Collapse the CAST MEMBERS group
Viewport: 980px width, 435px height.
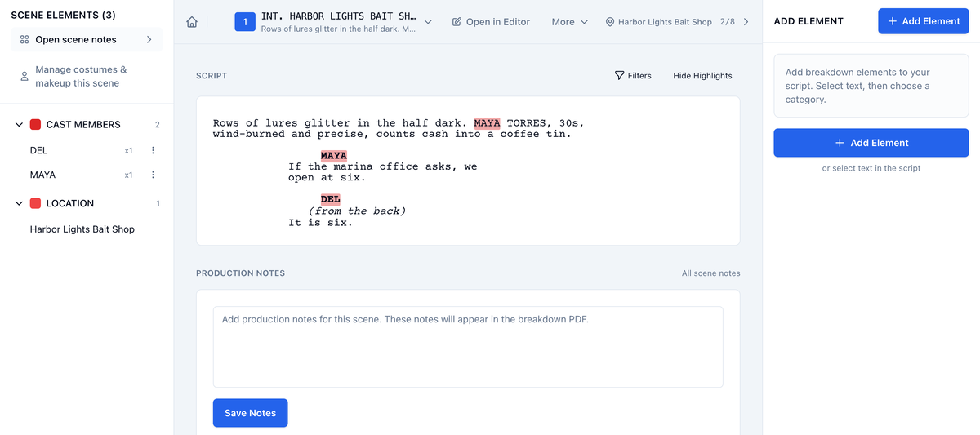coord(19,124)
